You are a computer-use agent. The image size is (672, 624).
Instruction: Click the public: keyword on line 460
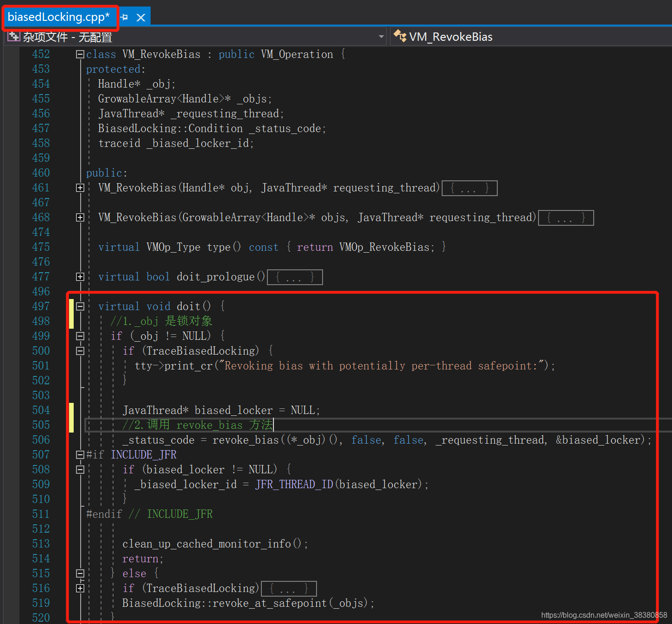click(x=107, y=173)
